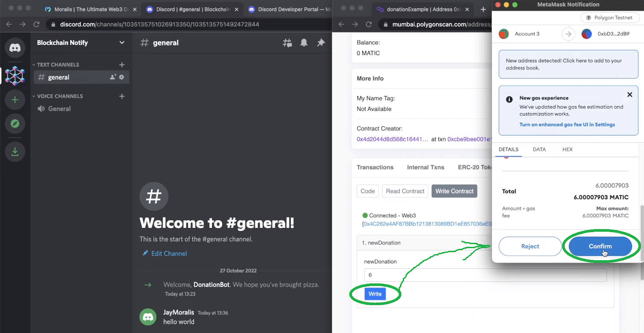Click Turn on enhanced gas fee link
Image resolution: width=644 pixels, height=333 pixels.
tap(567, 125)
